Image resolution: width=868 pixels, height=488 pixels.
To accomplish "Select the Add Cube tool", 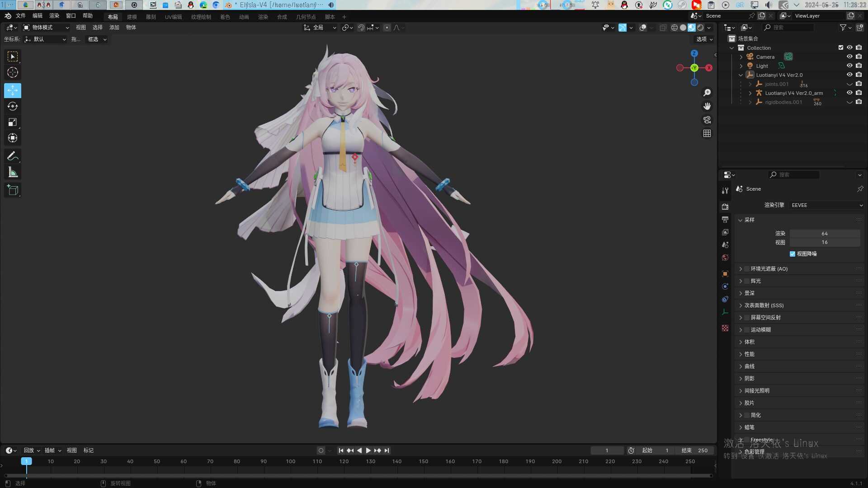I will click(13, 190).
